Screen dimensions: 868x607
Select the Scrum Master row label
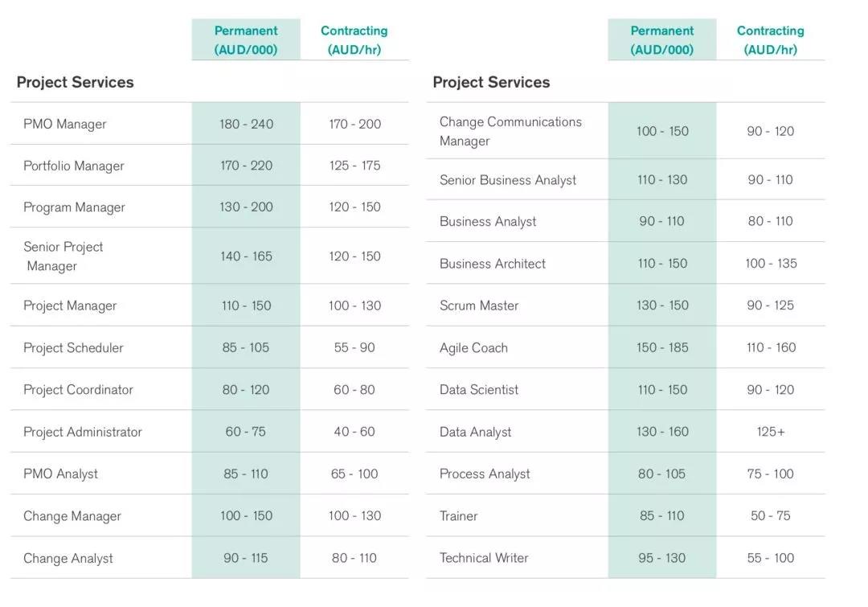tap(479, 306)
